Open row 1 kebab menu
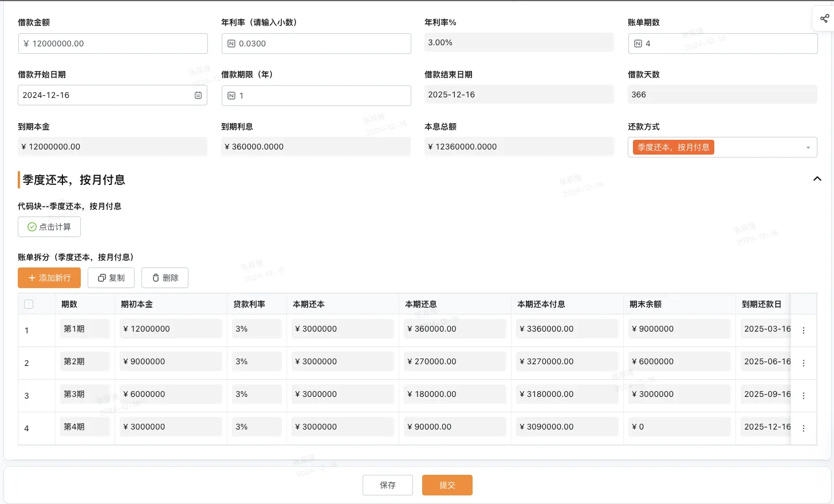Viewport: 834px width, 504px height. (803, 330)
